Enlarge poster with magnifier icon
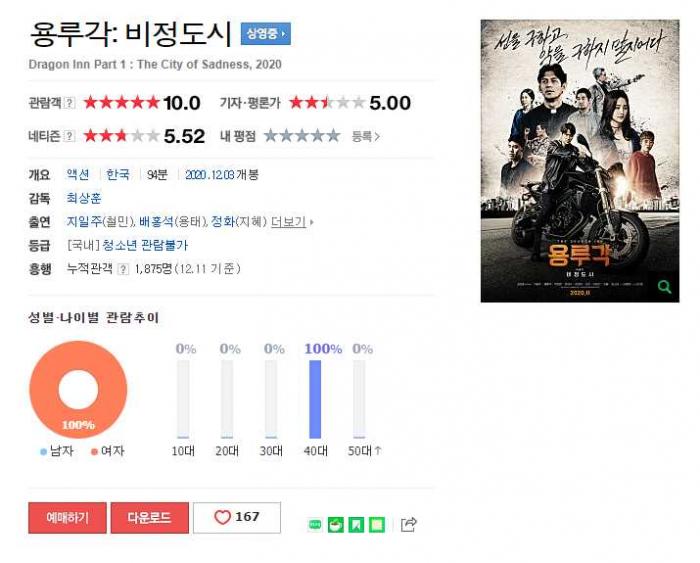 tap(664, 286)
